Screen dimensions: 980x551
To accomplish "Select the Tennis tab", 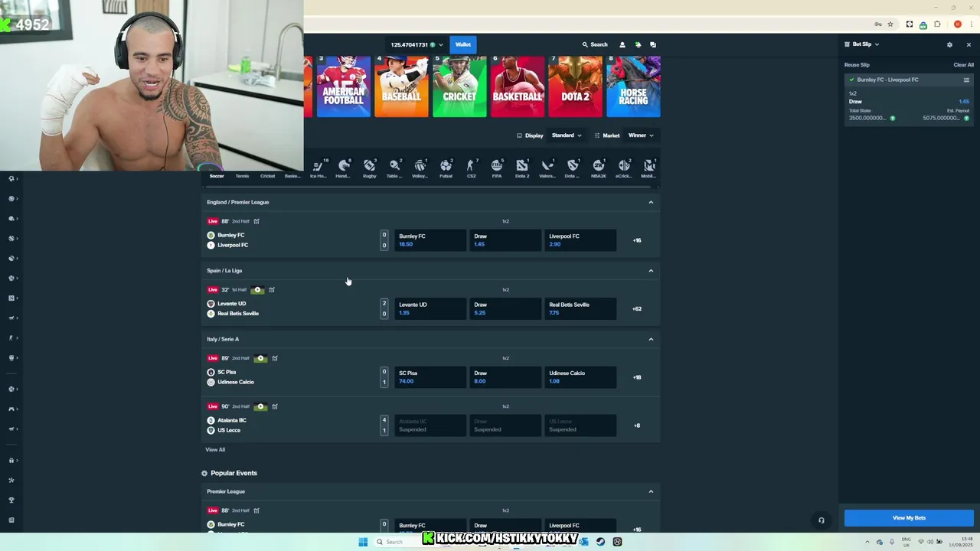I will [x=242, y=176].
